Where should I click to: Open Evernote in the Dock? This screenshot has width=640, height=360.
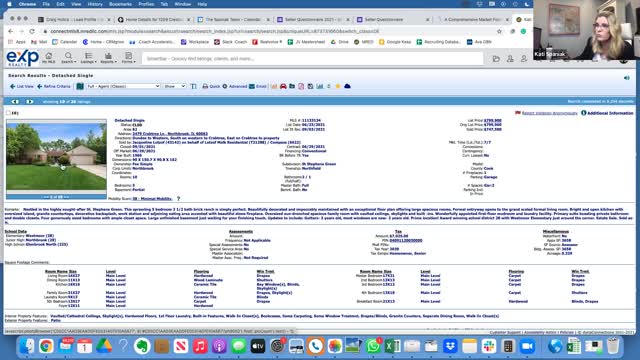click(x=142, y=346)
